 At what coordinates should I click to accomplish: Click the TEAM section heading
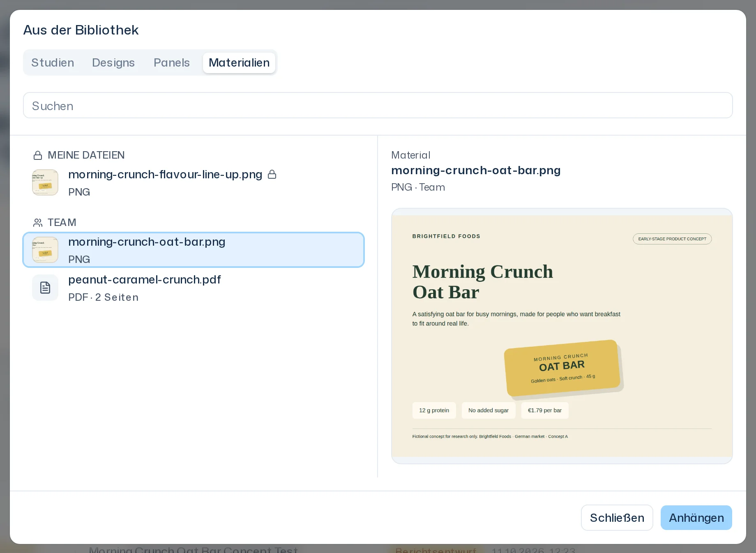pyautogui.click(x=62, y=223)
